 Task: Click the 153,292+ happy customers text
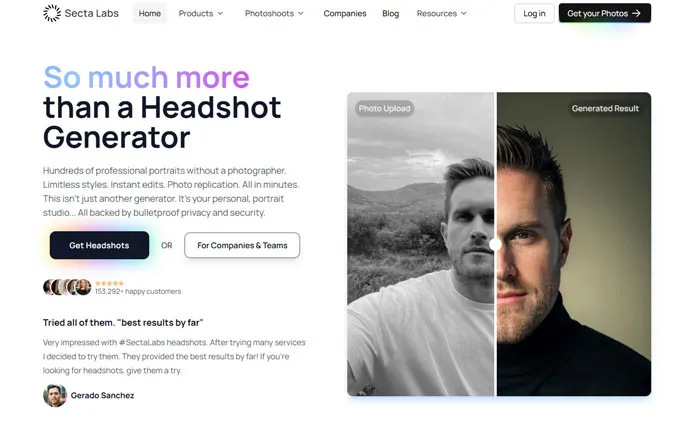pos(138,292)
